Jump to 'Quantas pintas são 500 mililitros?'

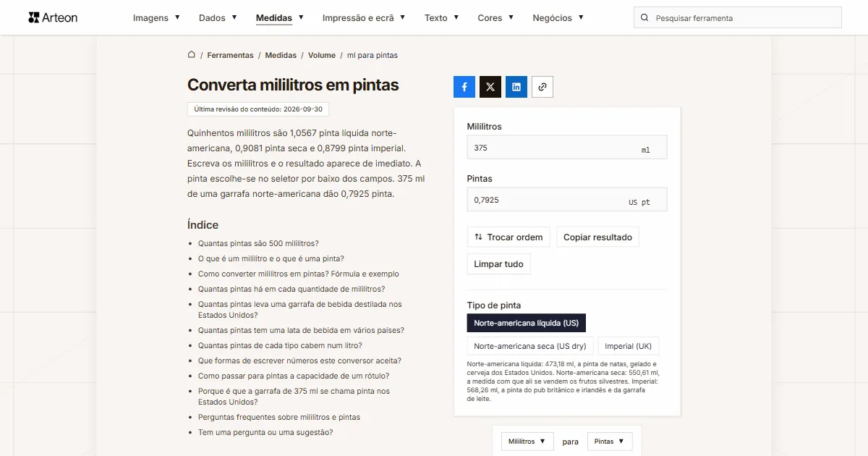(258, 243)
